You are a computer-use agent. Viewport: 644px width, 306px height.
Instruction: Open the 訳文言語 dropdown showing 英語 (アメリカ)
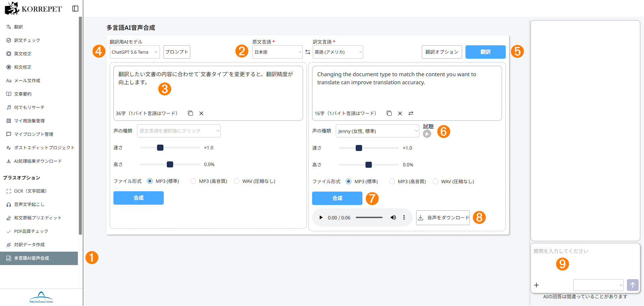[338, 52]
